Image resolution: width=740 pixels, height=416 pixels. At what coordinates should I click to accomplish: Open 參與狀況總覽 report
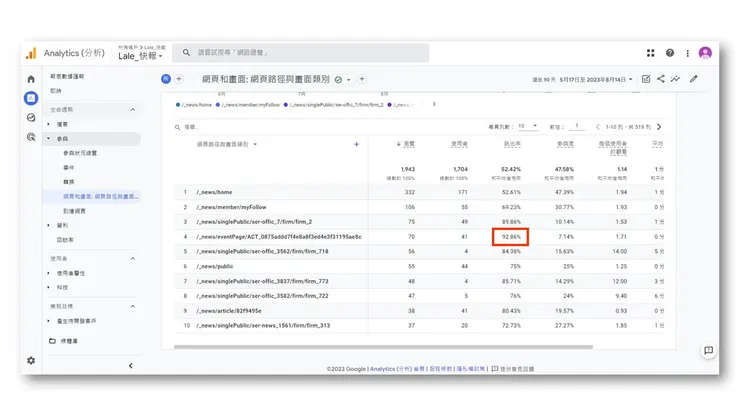(x=80, y=153)
